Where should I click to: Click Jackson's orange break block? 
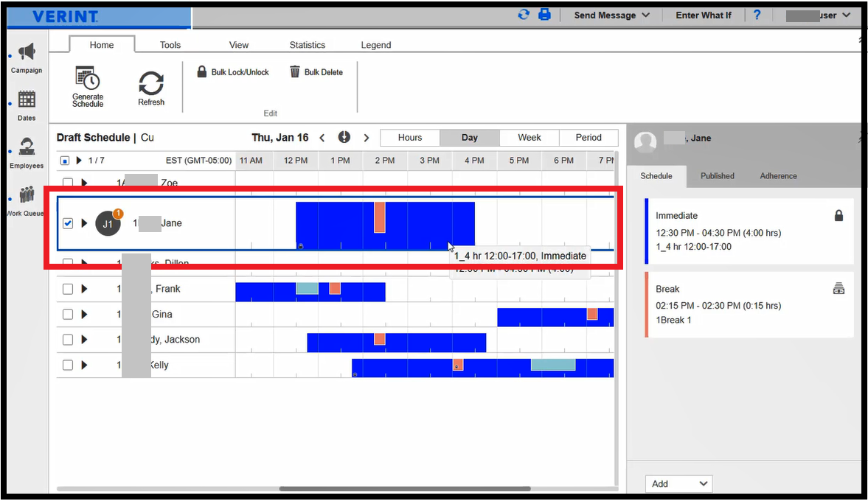[x=380, y=339]
